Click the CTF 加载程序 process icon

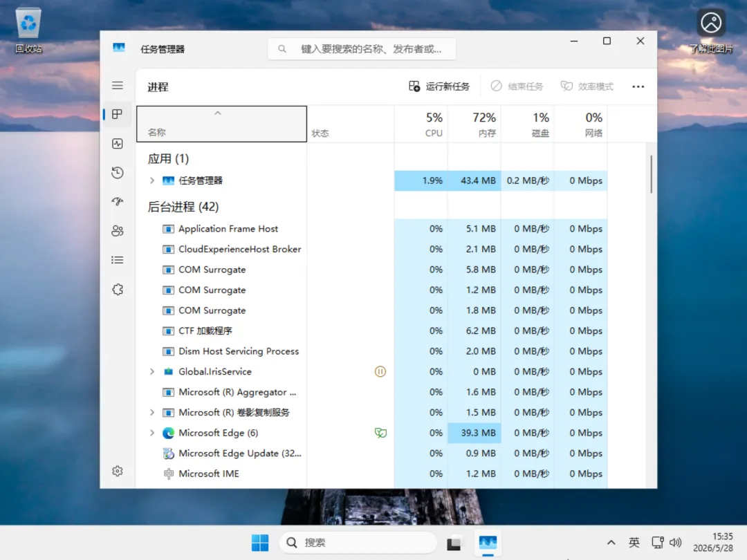[x=168, y=331]
